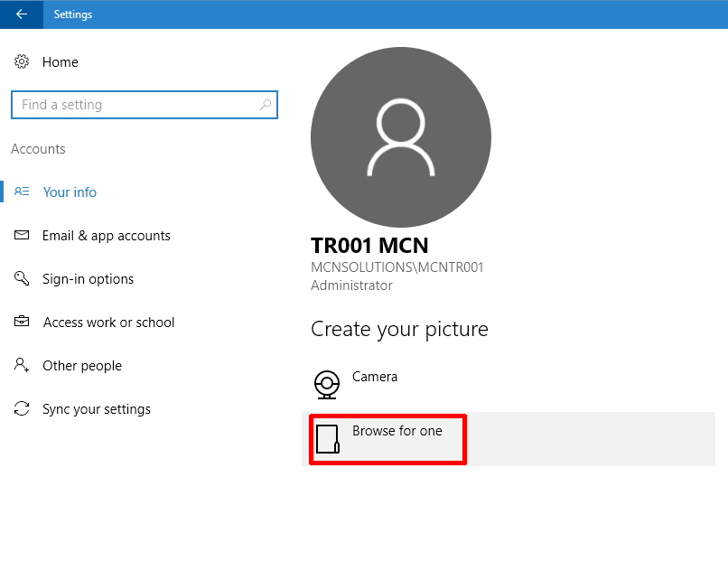Open Sign-in options
The width and height of the screenshot is (728, 580).
click(x=89, y=279)
